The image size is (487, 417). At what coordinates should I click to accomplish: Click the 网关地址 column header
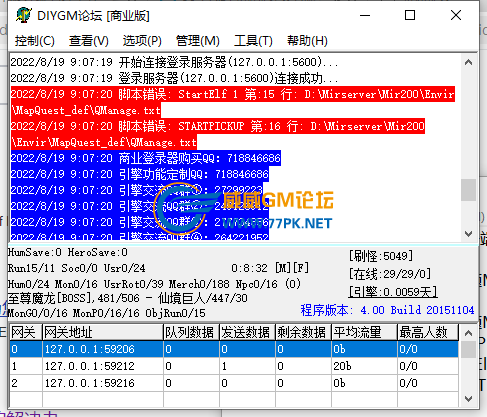click(103, 332)
